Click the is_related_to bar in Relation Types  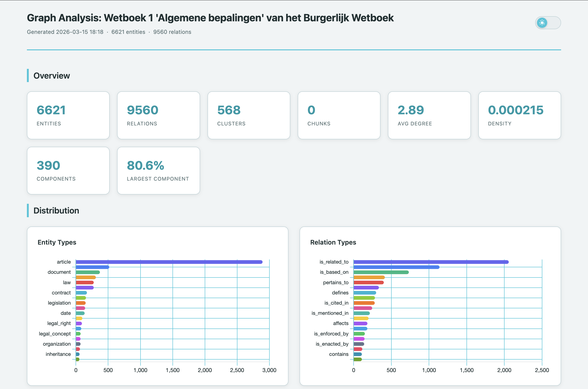click(x=431, y=262)
